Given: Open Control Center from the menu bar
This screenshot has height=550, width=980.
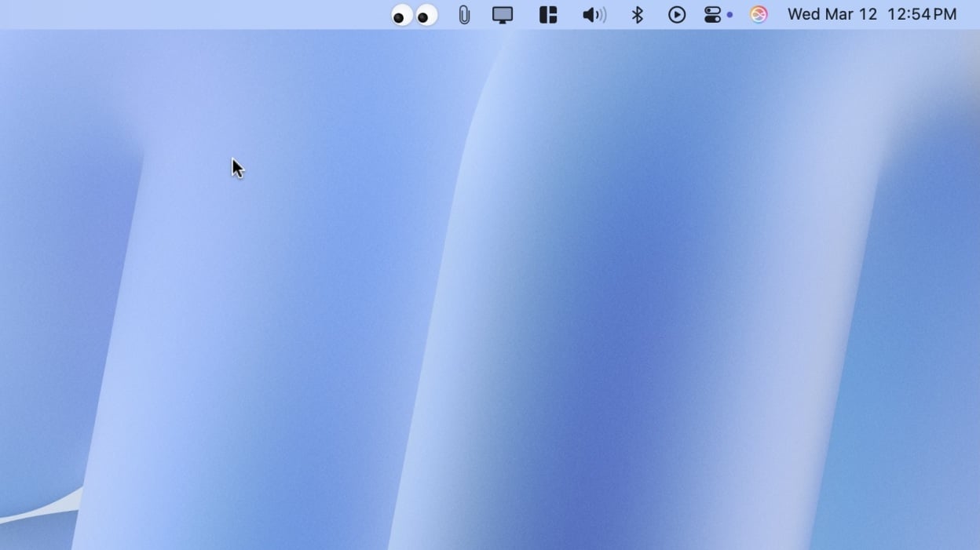Looking at the screenshot, I should tap(711, 14).
